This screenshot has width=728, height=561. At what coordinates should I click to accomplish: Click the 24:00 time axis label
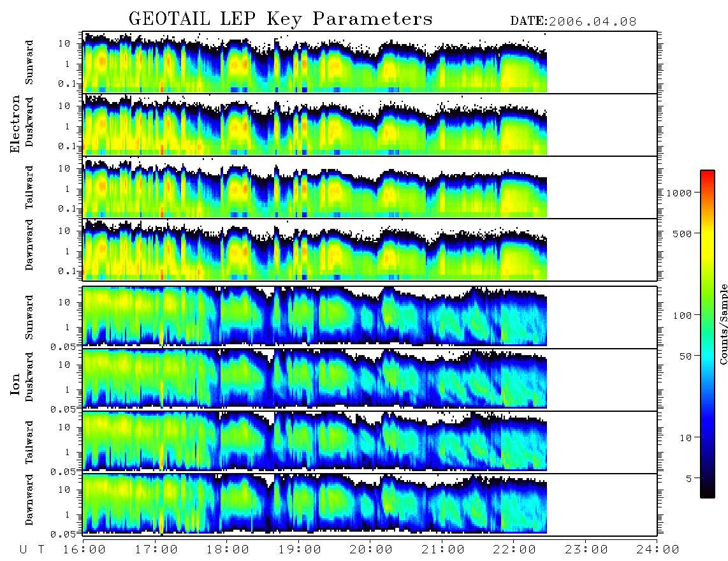(657, 550)
